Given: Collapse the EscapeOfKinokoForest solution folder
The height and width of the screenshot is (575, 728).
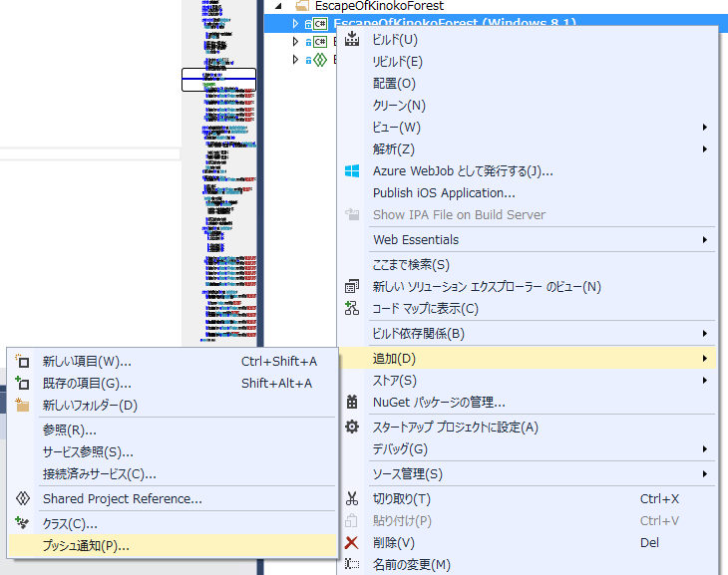Looking at the screenshot, I should pyautogui.click(x=278, y=6).
